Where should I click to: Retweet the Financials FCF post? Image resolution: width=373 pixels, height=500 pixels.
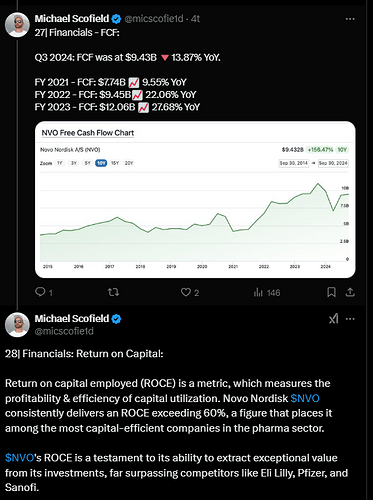113,292
